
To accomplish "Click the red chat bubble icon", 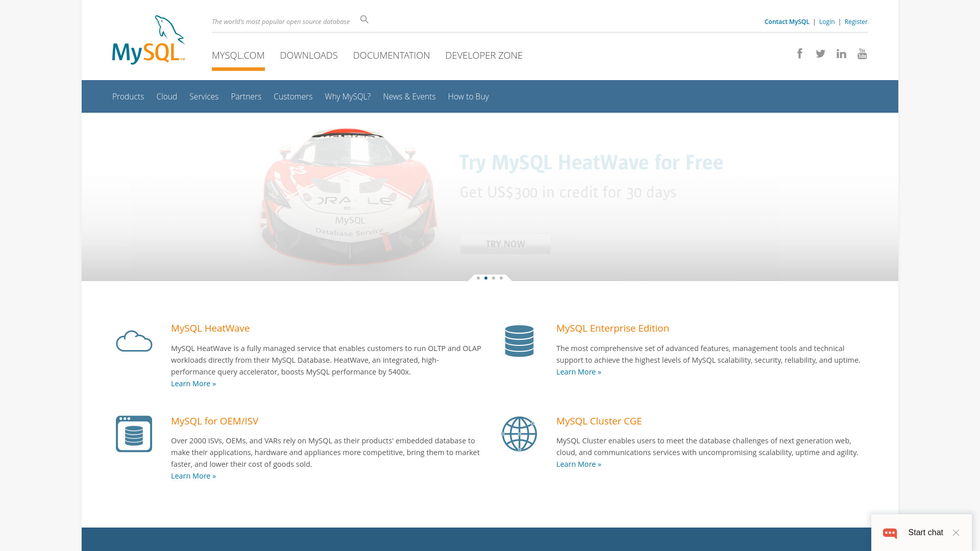I will [x=890, y=533].
